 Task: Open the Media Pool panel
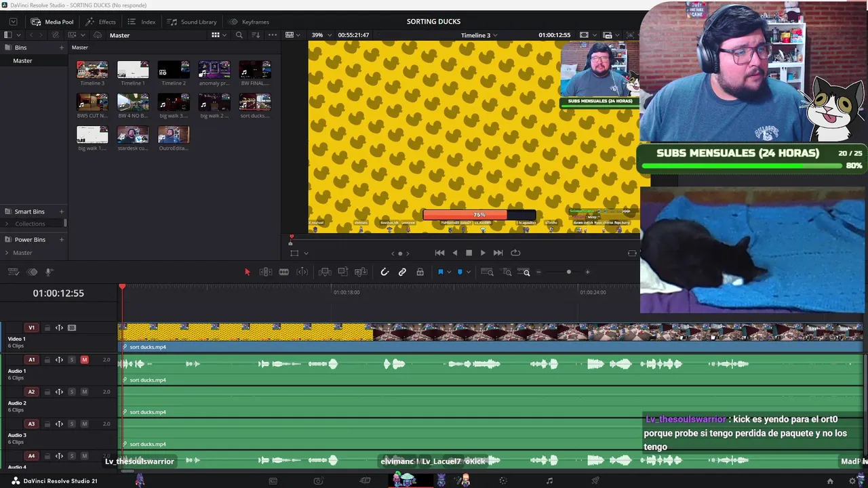(x=52, y=22)
